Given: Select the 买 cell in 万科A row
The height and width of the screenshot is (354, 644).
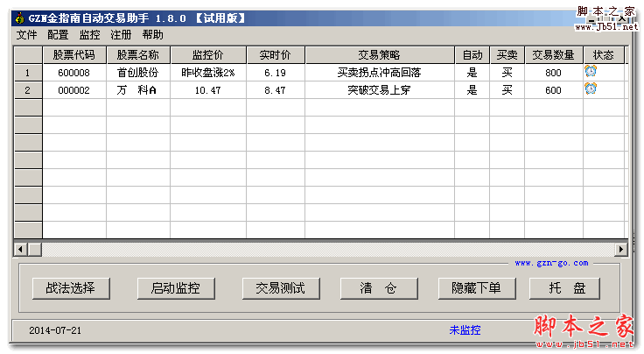Looking at the screenshot, I should 507,90.
